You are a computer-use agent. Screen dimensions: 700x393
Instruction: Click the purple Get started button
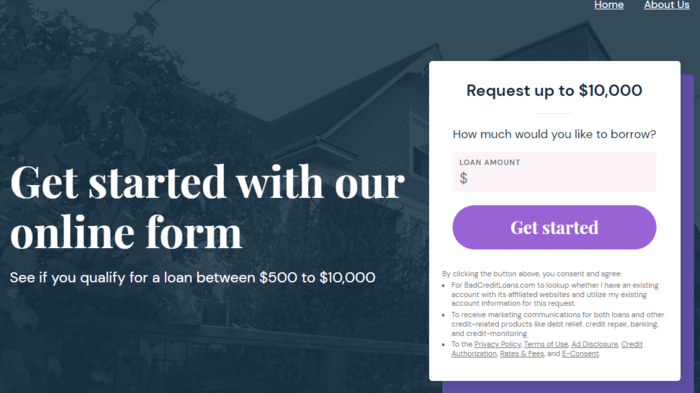(554, 227)
